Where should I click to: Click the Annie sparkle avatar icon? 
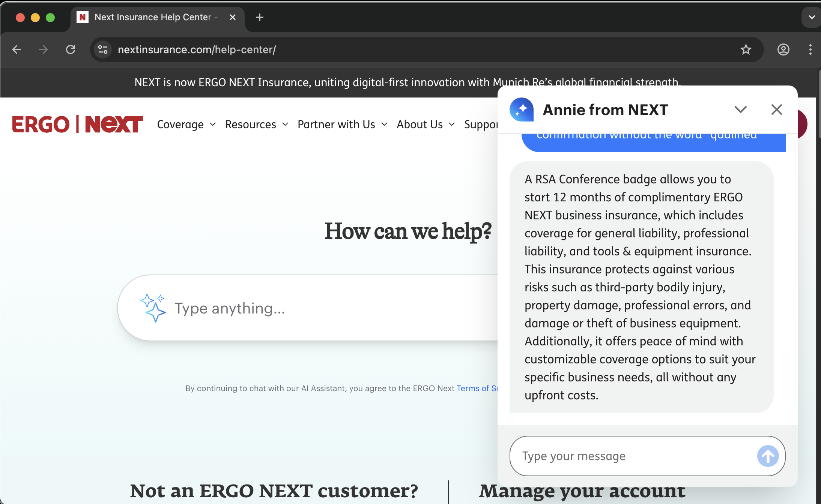click(x=521, y=109)
